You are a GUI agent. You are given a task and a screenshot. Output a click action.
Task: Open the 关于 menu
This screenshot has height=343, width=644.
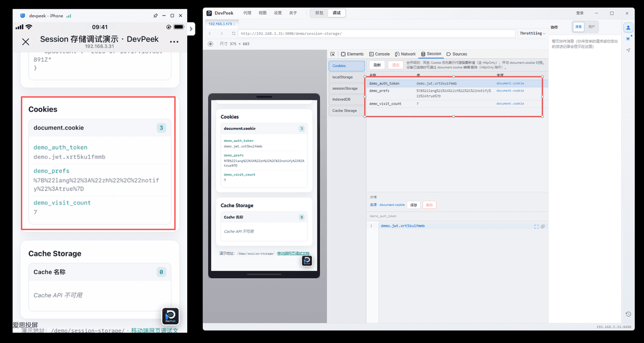(293, 13)
